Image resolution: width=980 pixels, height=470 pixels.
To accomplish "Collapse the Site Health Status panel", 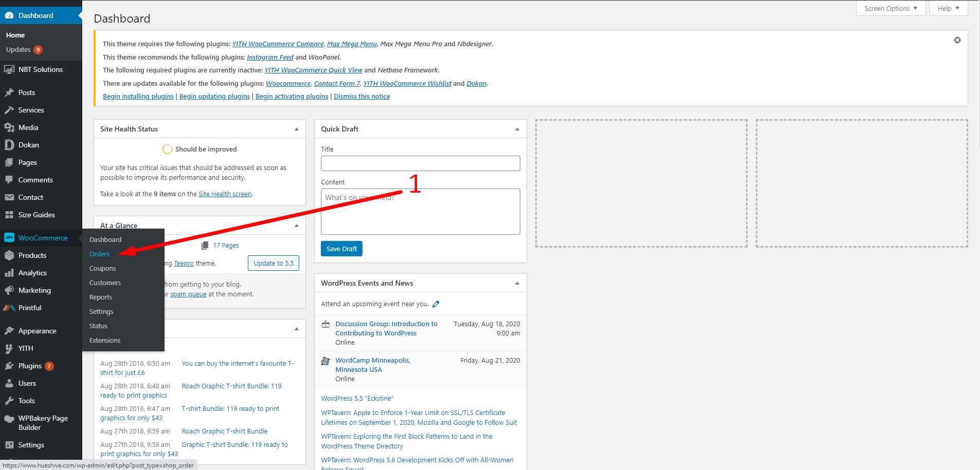I will pyautogui.click(x=297, y=129).
